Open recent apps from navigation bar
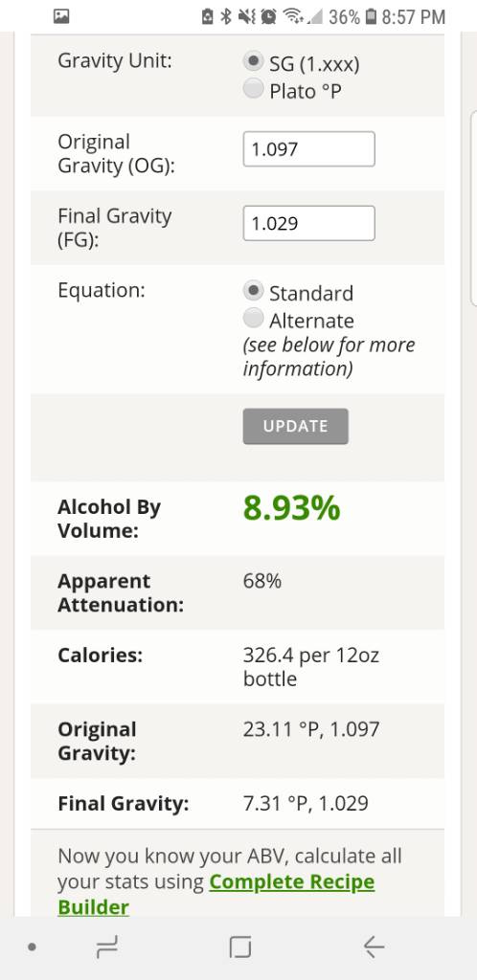 pos(107,948)
